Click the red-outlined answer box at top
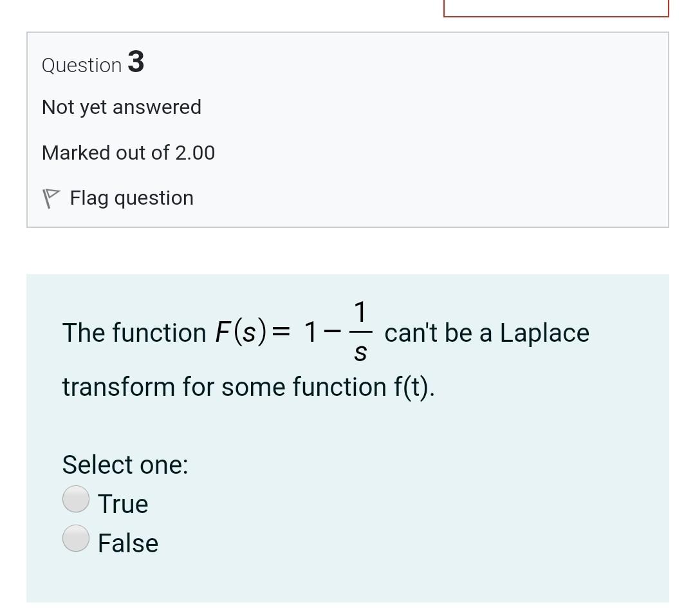The height and width of the screenshot is (616, 695). [556, 6]
